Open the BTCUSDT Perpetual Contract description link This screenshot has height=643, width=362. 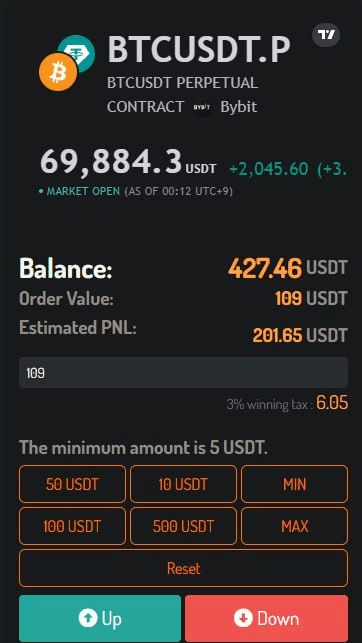coord(182,95)
